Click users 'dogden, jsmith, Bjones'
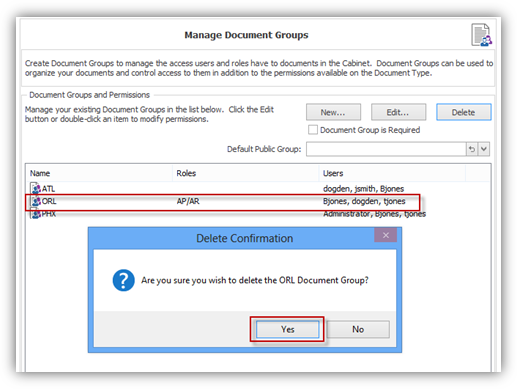Image resolution: width=517 pixels, height=389 pixels. click(x=363, y=189)
